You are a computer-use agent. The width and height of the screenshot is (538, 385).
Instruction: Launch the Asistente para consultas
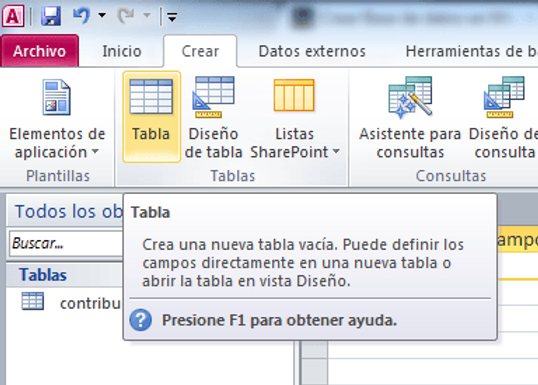pos(410,118)
